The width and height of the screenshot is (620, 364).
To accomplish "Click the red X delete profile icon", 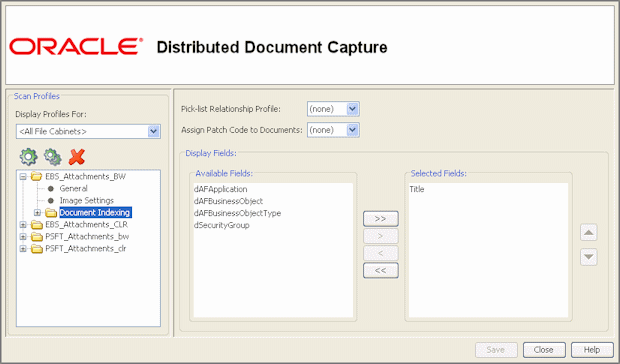I will point(77,157).
